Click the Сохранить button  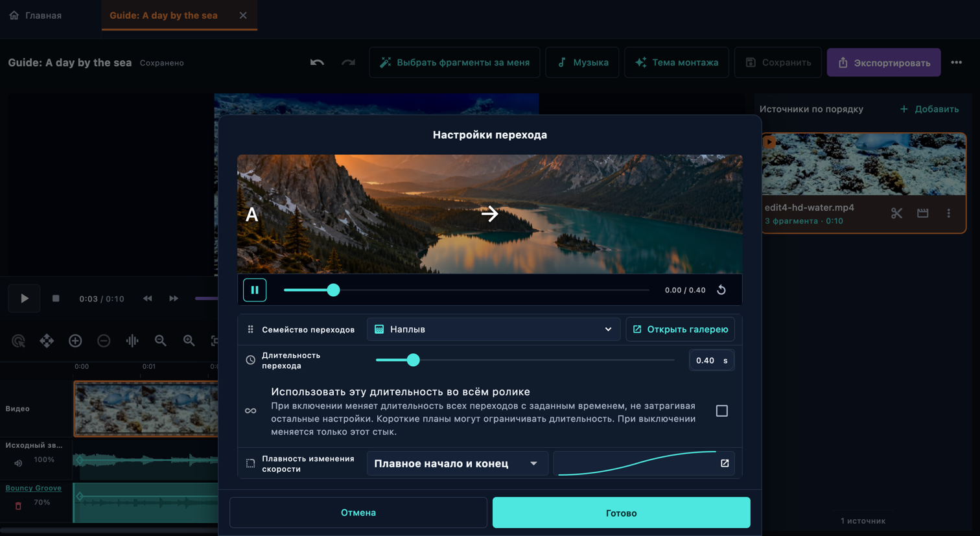click(778, 62)
